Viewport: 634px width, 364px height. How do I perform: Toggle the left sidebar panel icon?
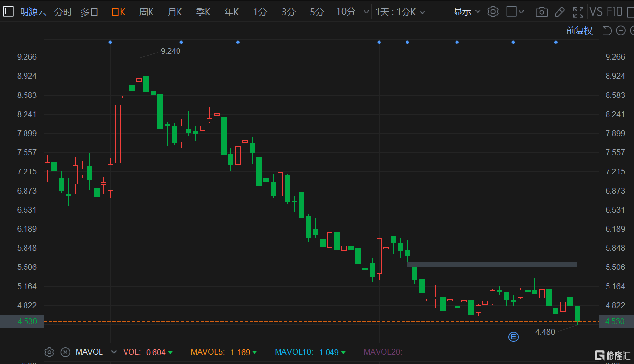coord(8,12)
